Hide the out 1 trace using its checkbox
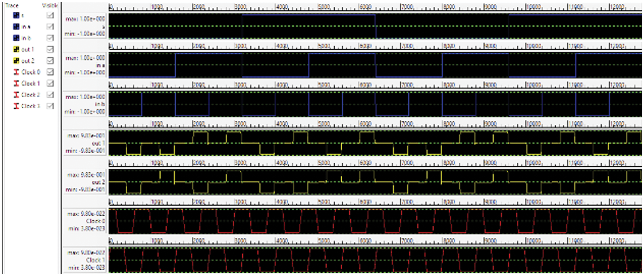This screenshot has width=644, height=276. coord(50,49)
